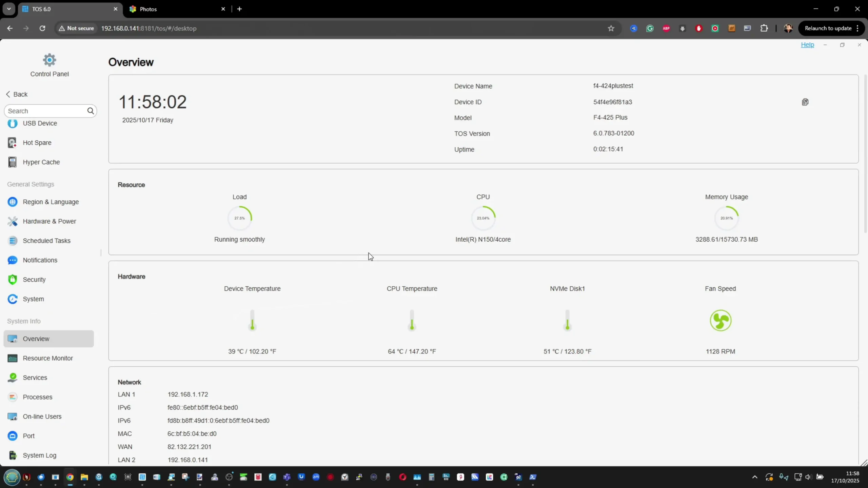Open the Hardware & Power settings
The width and height of the screenshot is (868, 488).
point(49,221)
